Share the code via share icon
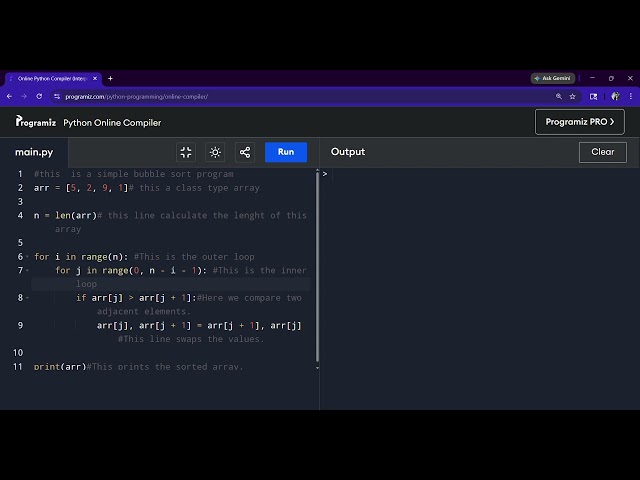Image resolution: width=640 pixels, height=480 pixels. pos(245,152)
